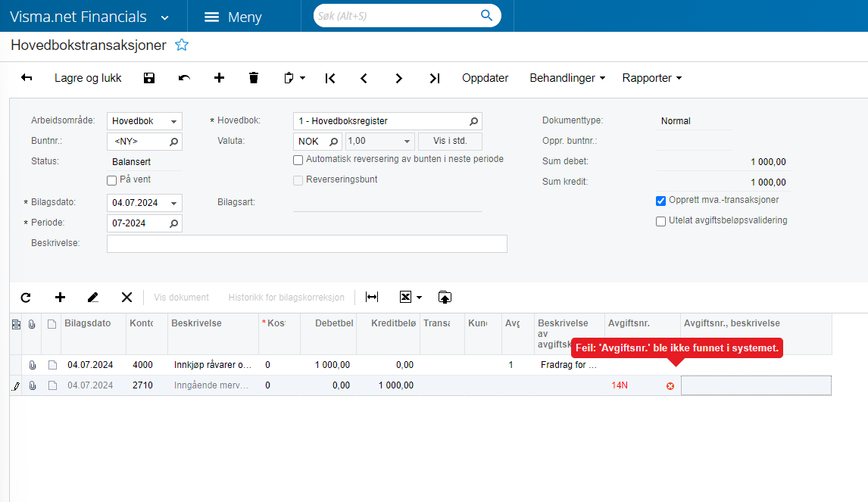Undo changes with the curved arrow icon
The image size is (868, 502).
click(x=184, y=78)
